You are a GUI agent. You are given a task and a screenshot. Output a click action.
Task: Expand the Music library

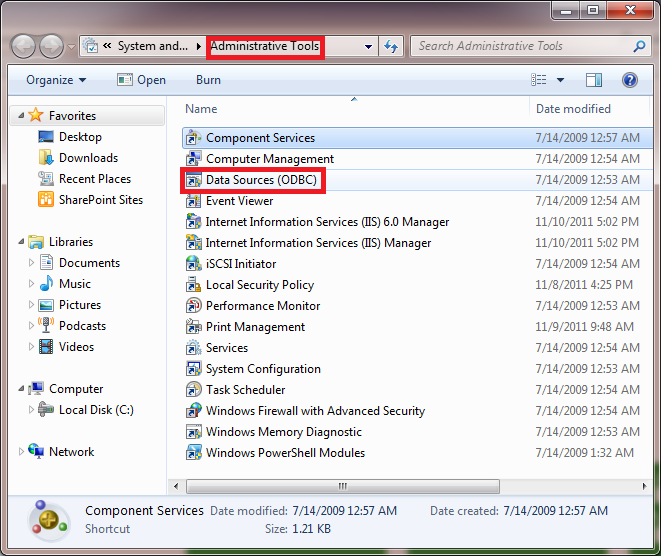[31, 284]
